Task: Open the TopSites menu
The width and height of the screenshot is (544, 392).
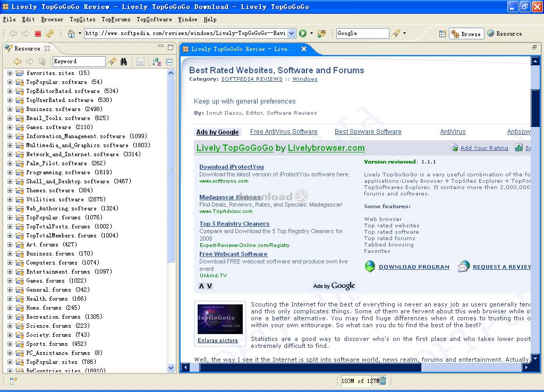Action: pyautogui.click(x=82, y=20)
